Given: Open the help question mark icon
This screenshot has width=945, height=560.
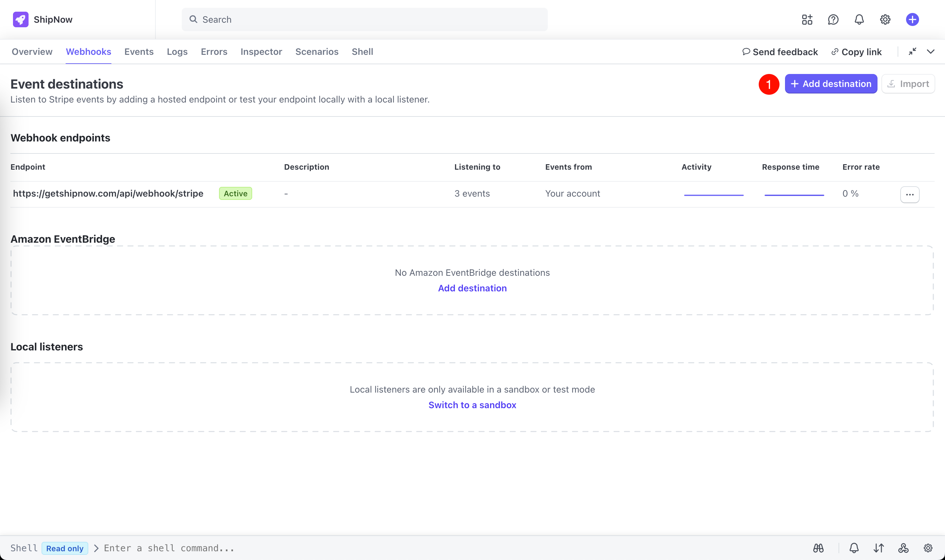Looking at the screenshot, I should click(833, 19).
